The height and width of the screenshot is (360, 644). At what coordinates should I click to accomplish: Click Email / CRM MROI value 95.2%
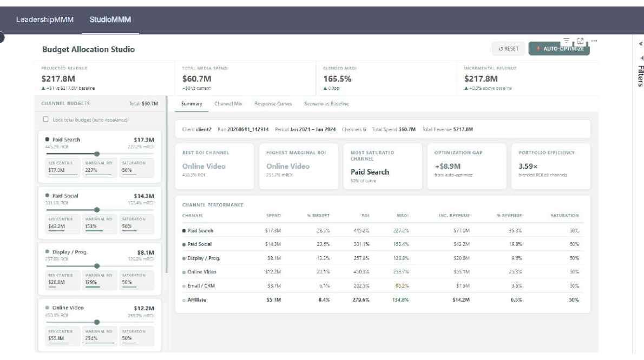[402, 286]
